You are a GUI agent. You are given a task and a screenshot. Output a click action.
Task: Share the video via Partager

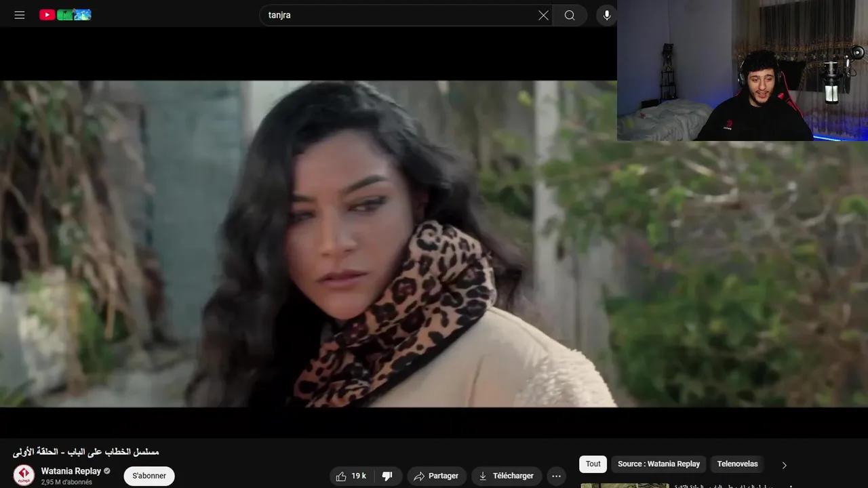point(436,476)
